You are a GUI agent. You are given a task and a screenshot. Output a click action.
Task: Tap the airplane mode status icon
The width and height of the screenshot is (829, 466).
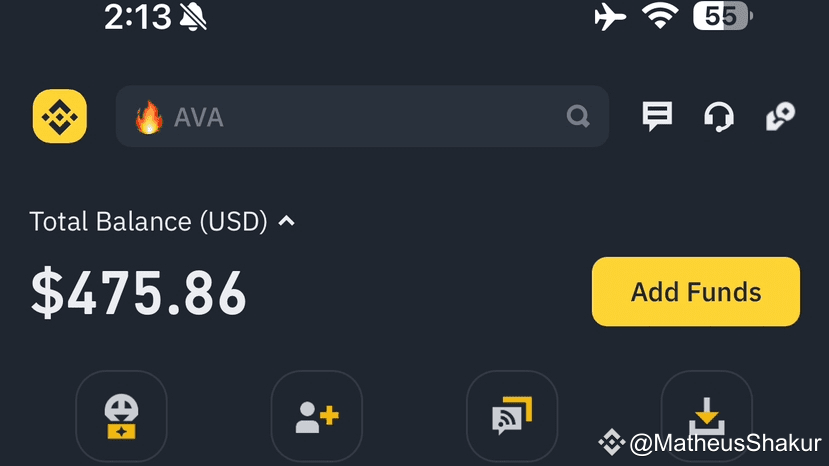pos(610,16)
